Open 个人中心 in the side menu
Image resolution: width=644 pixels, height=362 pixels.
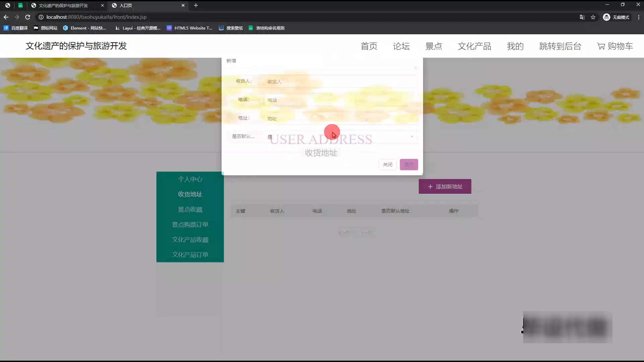tap(190, 179)
